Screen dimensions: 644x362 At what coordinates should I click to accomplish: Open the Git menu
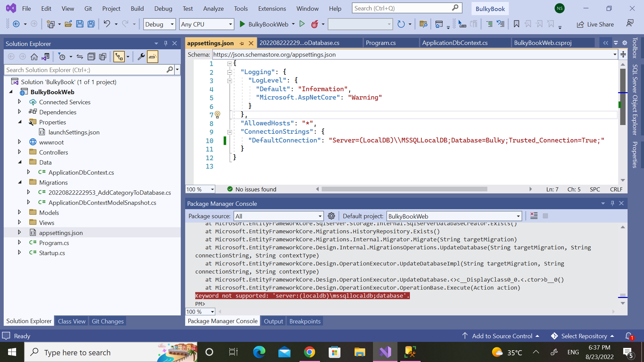[88, 8]
